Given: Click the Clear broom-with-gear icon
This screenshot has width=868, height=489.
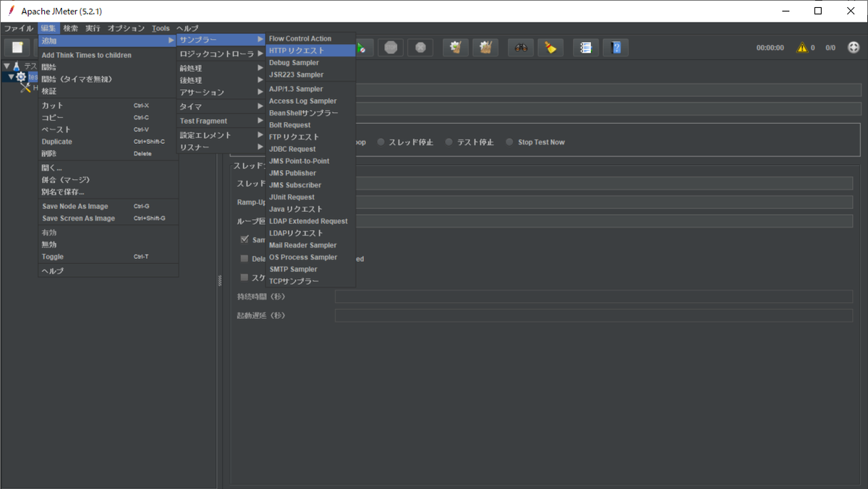Looking at the screenshot, I should (x=456, y=48).
